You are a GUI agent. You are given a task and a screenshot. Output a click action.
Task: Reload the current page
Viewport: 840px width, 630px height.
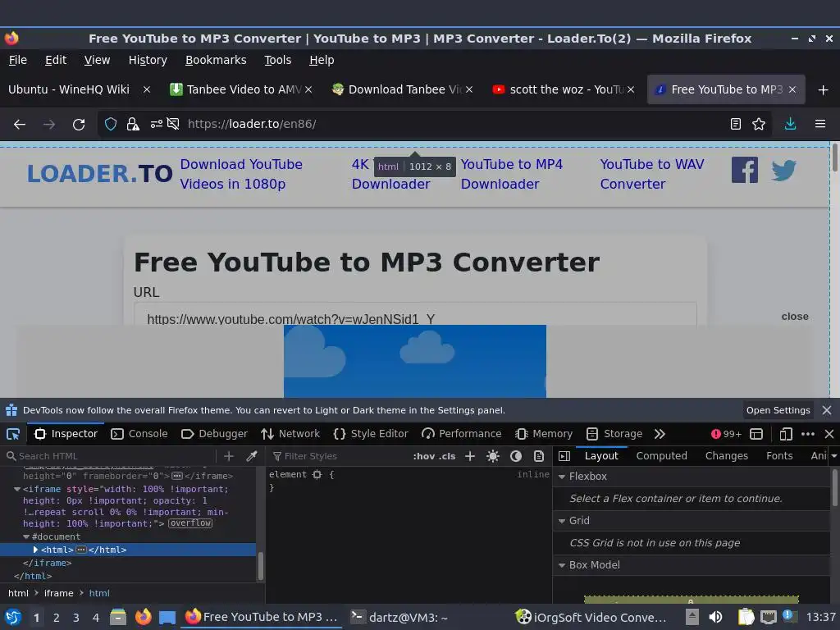pos(79,125)
